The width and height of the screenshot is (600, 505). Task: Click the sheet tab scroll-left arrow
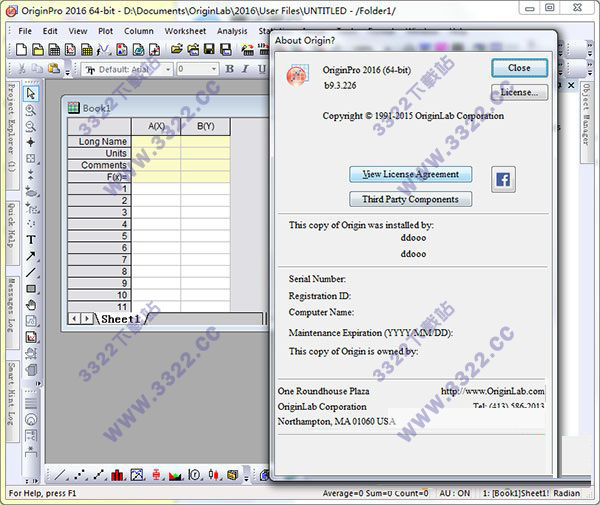[x=74, y=318]
